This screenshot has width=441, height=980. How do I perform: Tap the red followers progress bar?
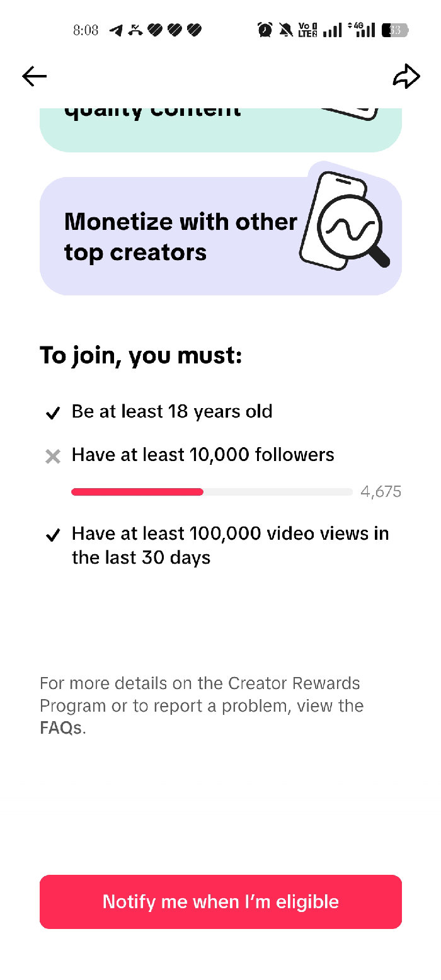[137, 492]
